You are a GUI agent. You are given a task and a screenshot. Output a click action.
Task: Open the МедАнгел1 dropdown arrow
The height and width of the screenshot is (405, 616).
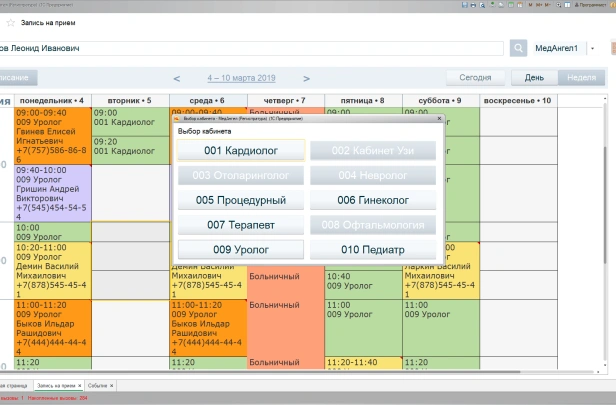click(592, 48)
